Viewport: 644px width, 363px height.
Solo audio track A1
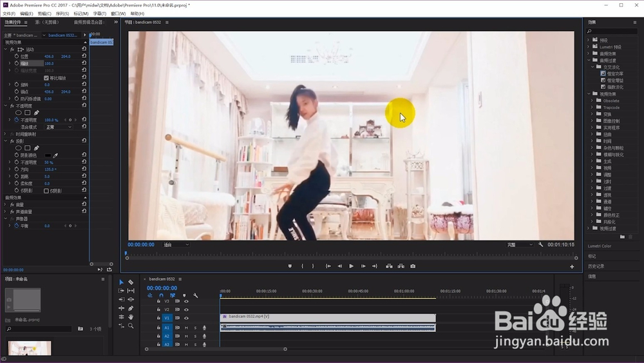point(195,328)
